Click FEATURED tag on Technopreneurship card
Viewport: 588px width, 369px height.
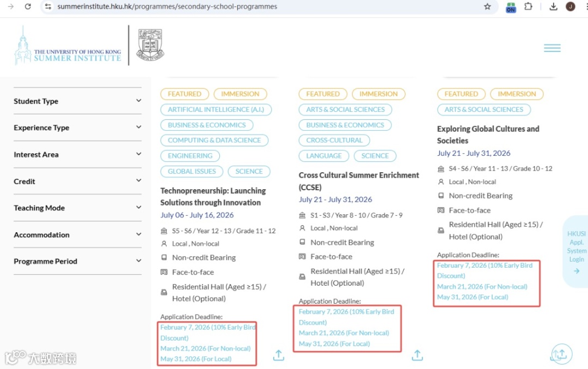tap(185, 94)
